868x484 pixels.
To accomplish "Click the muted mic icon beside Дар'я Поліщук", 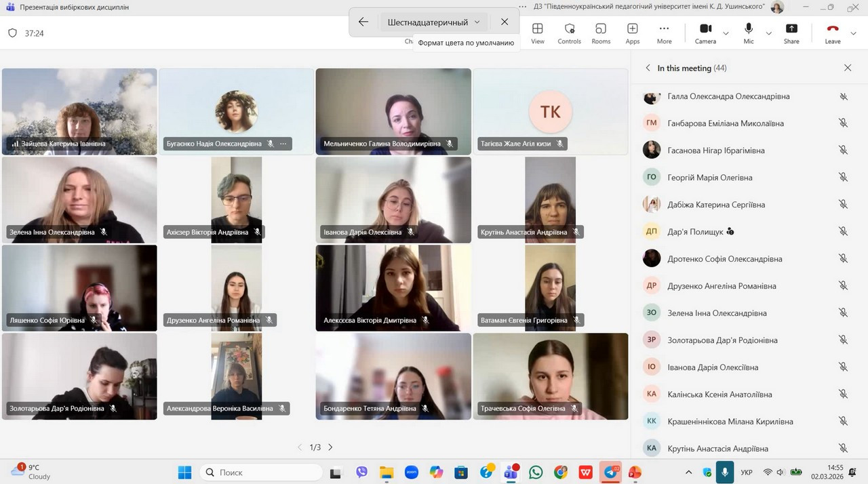I will coord(843,232).
